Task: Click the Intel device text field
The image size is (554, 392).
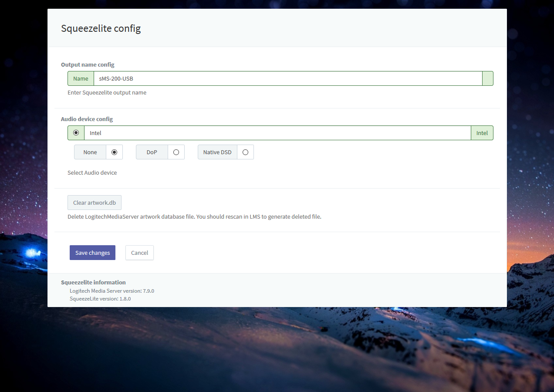Action: [277, 133]
